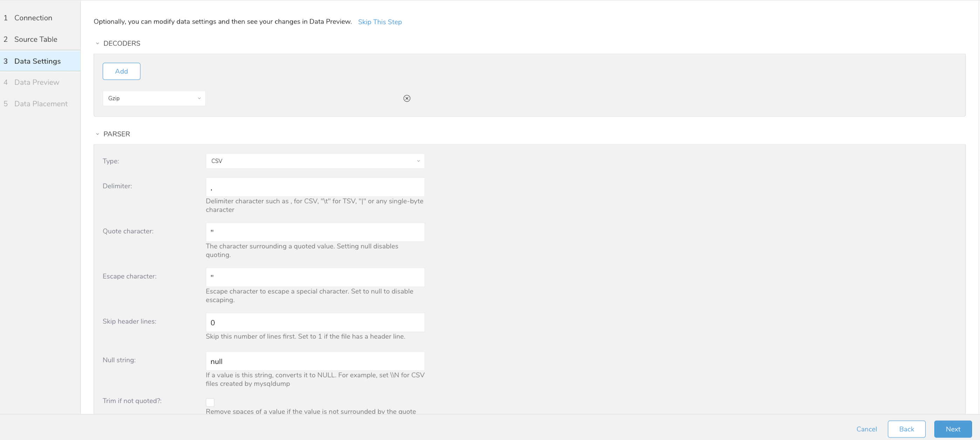Open the CSV parser Type dropdown
This screenshot has height=440, width=980.
tap(315, 161)
